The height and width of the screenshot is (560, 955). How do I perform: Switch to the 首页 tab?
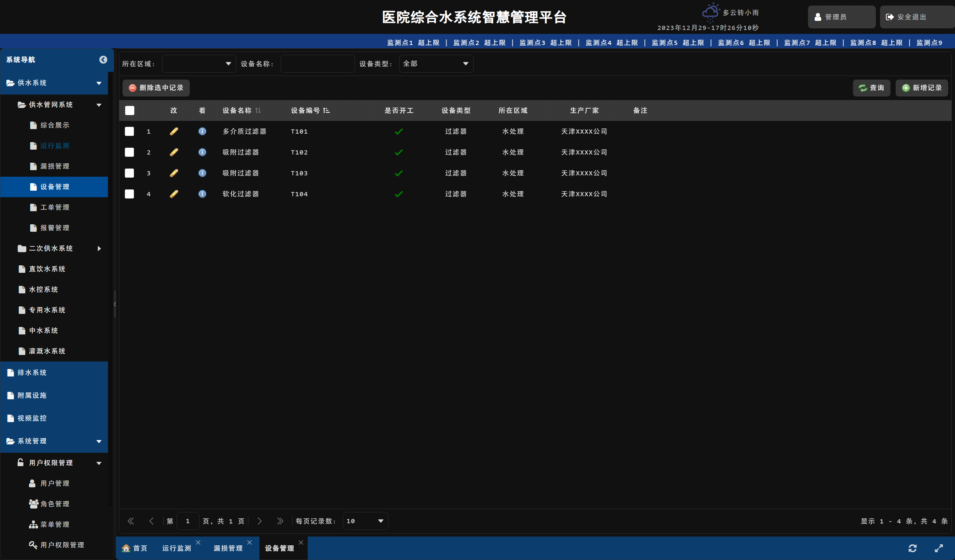point(135,548)
